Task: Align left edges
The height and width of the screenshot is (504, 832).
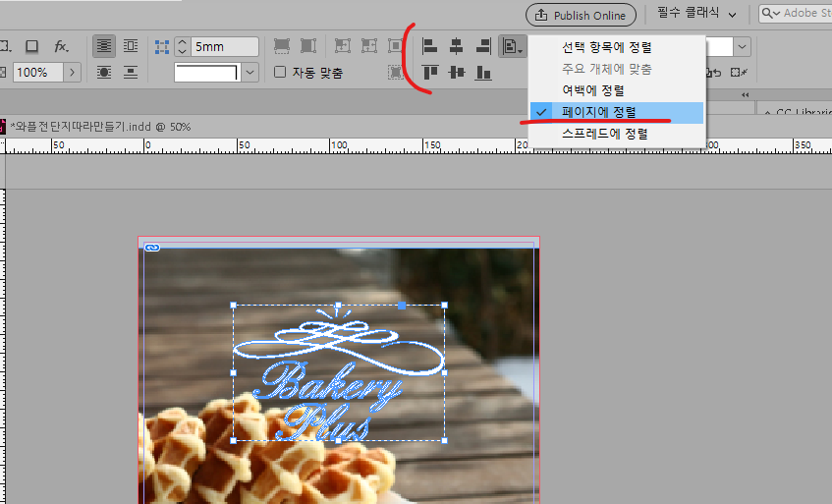Action: 430,46
